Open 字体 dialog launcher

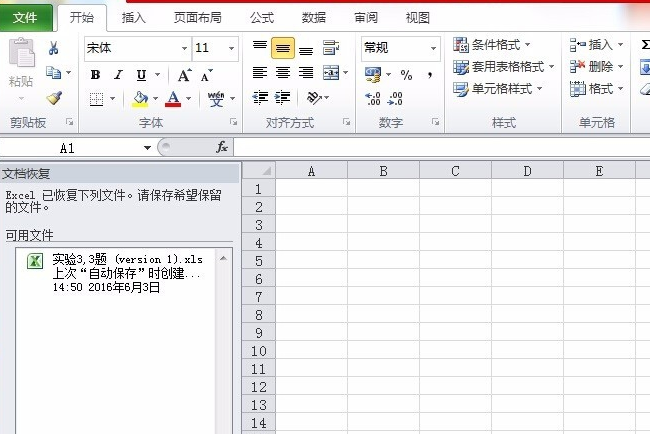tap(234, 122)
